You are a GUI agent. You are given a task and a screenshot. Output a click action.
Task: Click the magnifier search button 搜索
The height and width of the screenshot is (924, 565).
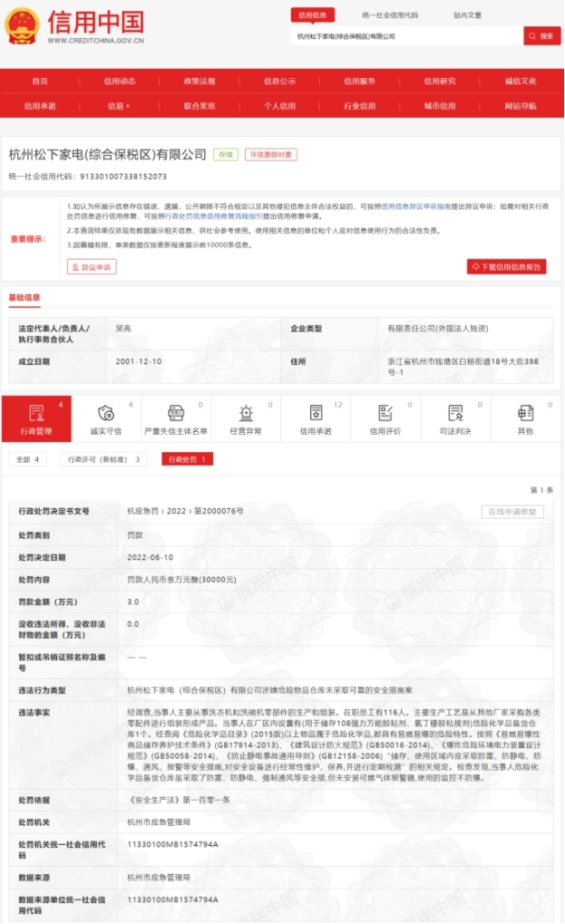541,36
